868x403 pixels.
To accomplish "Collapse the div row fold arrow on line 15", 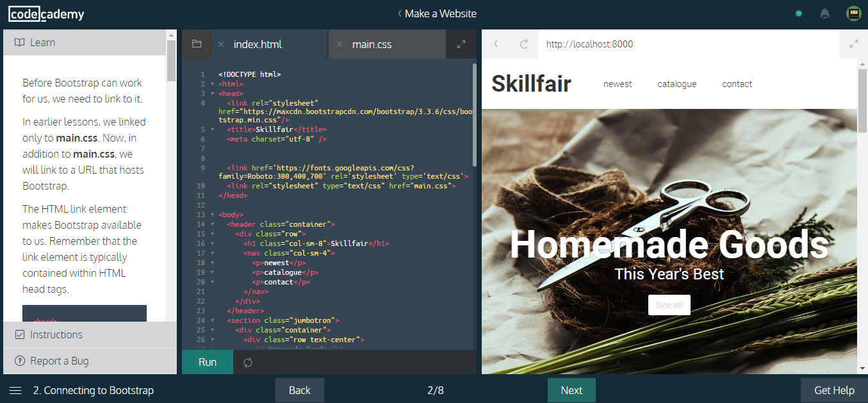I will [212, 234].
